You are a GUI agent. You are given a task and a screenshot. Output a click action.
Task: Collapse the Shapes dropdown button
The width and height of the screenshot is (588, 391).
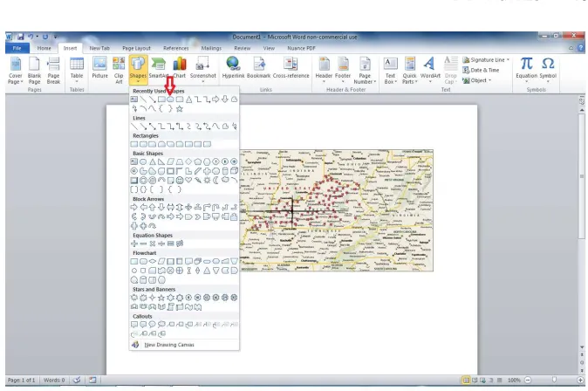[138, 70]
